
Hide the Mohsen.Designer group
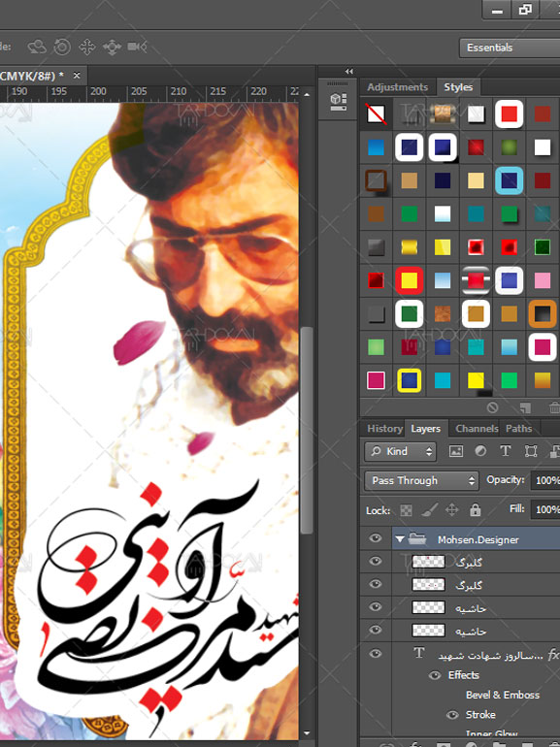tap(376, 538)
